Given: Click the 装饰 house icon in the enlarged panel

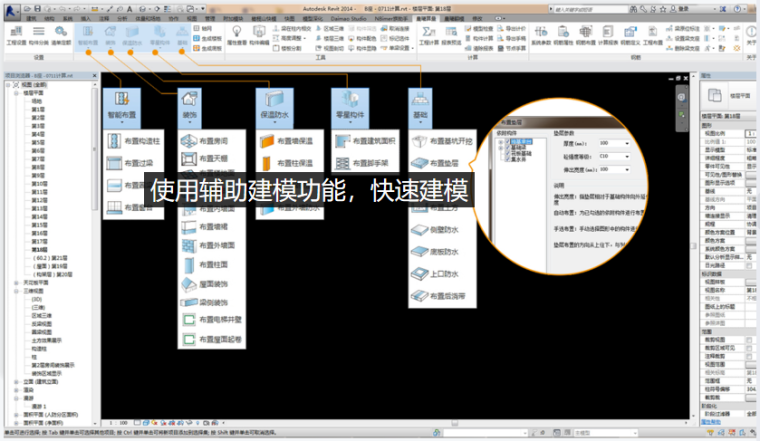Looking at the screenshot, I should (x=189, y=101).
